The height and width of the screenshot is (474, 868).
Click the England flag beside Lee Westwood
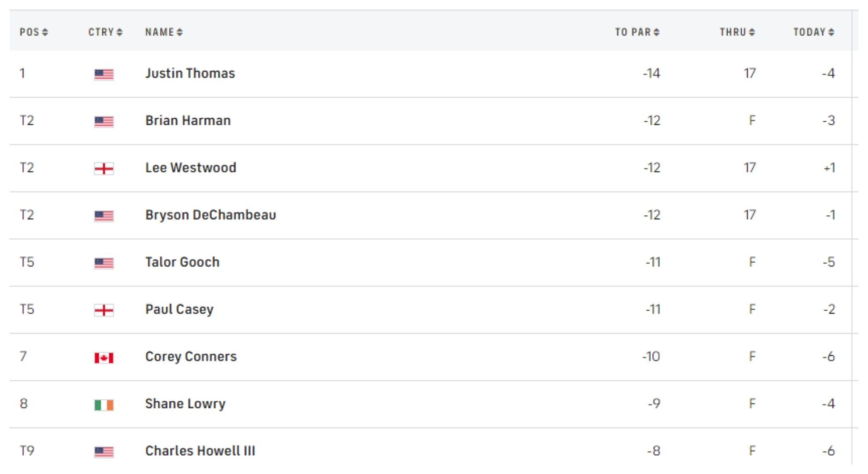point(104,169)
